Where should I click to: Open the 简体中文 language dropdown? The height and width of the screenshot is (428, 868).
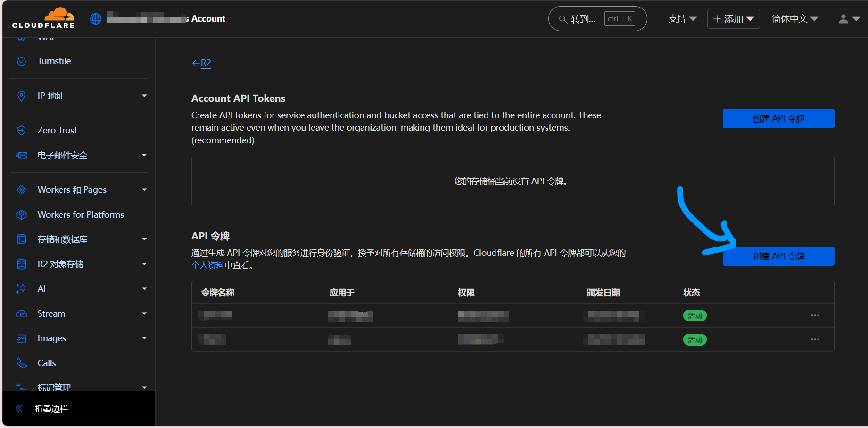click(794, 19)
